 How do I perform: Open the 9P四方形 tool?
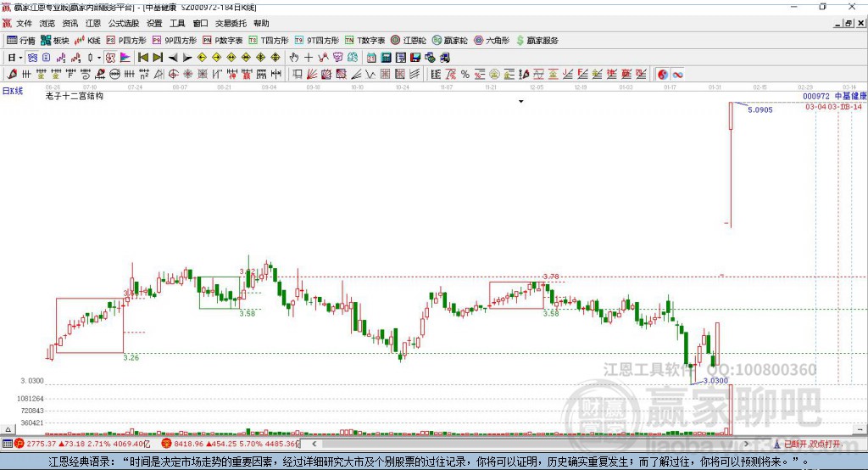175,41
